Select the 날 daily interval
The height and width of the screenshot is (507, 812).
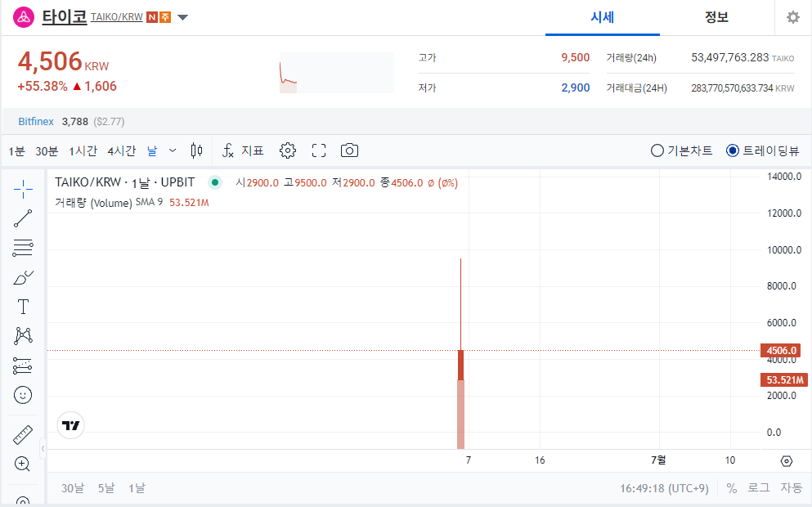152,150
